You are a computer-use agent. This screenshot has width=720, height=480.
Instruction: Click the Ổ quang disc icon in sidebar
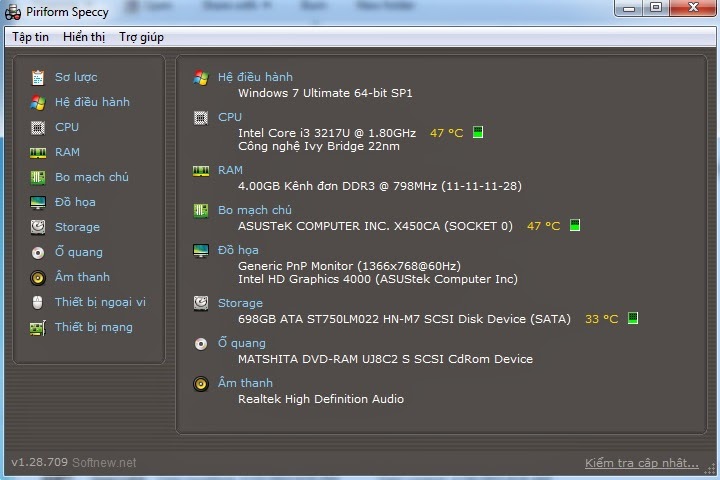(x=38, y=253)
